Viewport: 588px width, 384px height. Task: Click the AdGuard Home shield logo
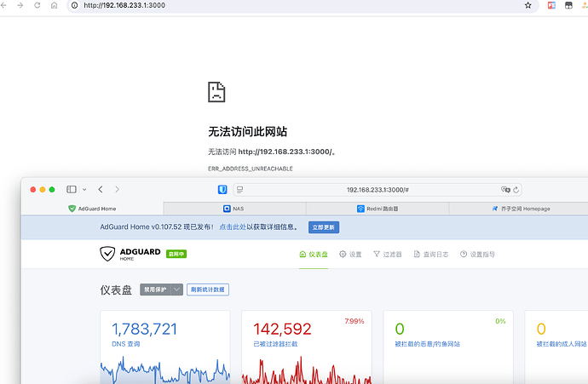click(107, 254)
